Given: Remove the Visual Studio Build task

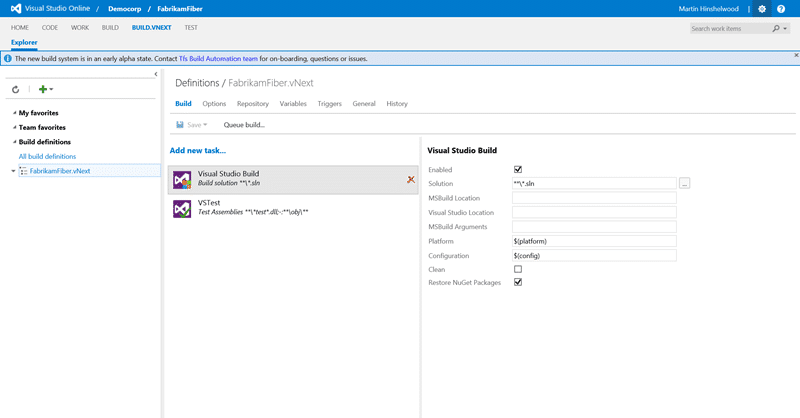Looking at the screenshot, I should point(411,180).
